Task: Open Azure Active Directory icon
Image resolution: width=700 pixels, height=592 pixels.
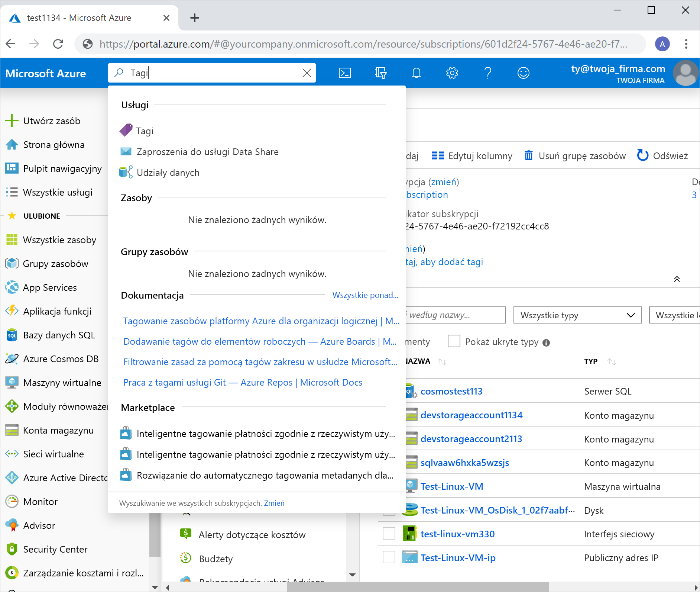Action: pyautogui.click(x=12, y=478)
